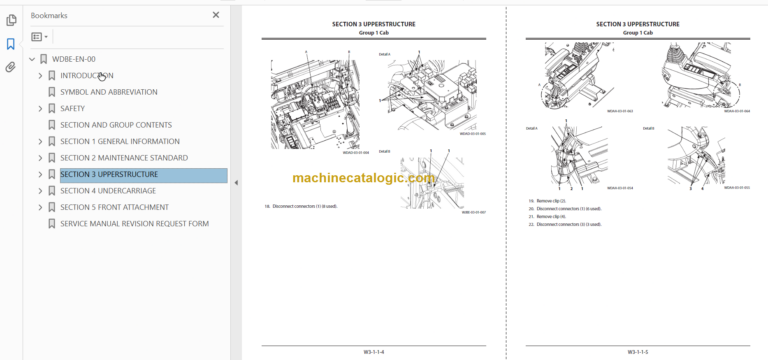
Task: Open SERVICE MANUAL REVISION REQUEST FORM bookmark
Action: point(135,224)
